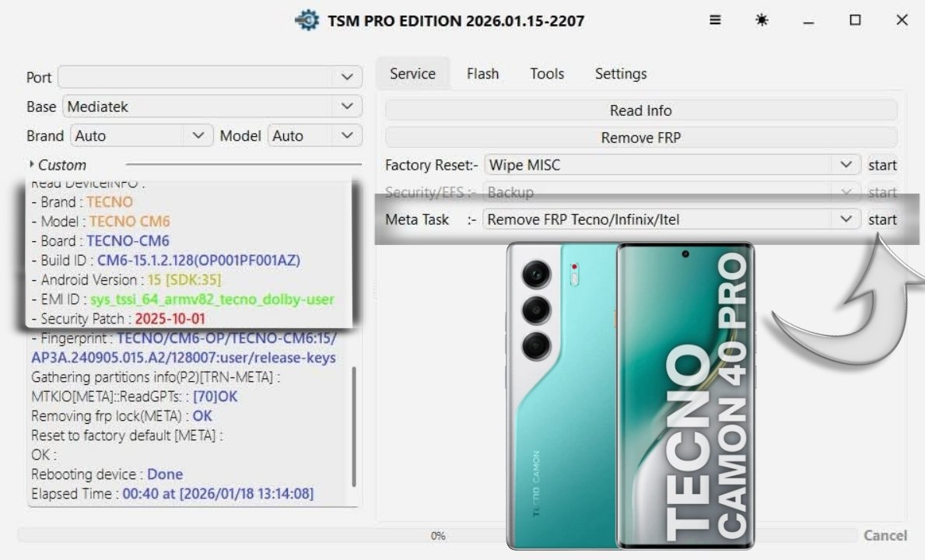Expand the Custom section
Screen dimensions: 925x560
[58, 164]
